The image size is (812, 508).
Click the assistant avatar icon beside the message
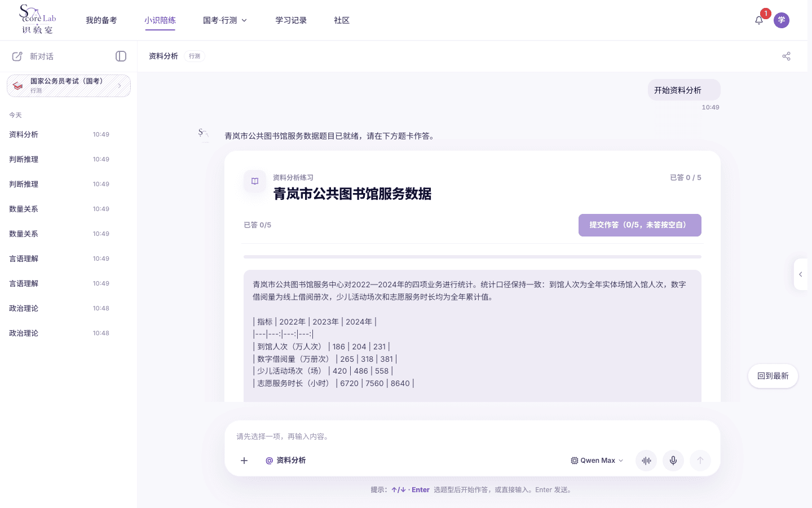(x=204, y=134)
